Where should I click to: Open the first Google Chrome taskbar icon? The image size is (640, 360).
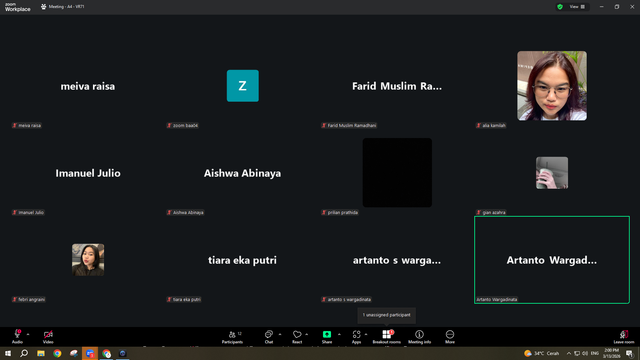[x=57, y=353]
